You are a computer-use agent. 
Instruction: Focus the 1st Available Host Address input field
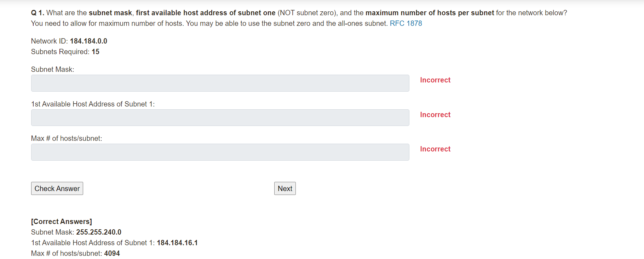(x=220, y=117)
